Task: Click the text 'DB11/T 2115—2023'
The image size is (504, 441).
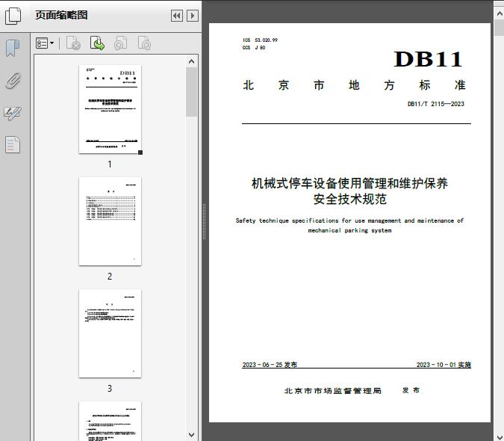Action: click(x=436, y=104)
